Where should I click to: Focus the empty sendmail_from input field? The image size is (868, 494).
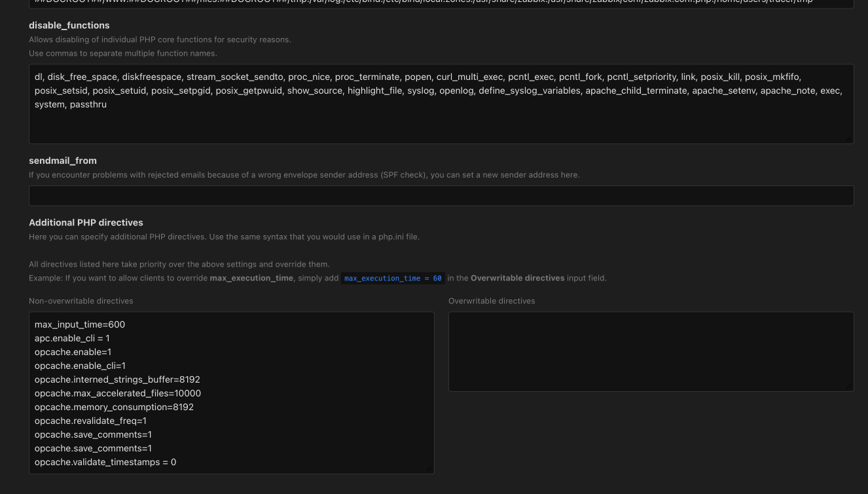point(441,196)
